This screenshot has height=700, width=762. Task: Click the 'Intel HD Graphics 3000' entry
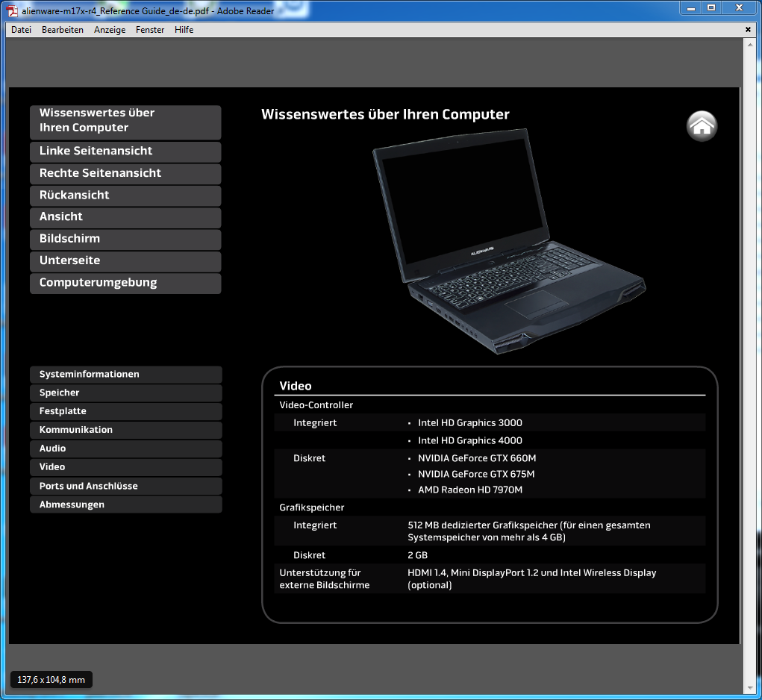(470, 423)
